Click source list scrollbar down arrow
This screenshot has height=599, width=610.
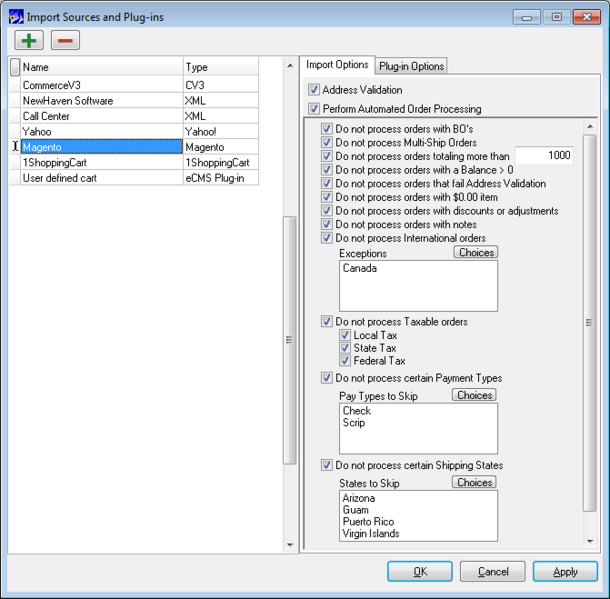click(290, 545)
